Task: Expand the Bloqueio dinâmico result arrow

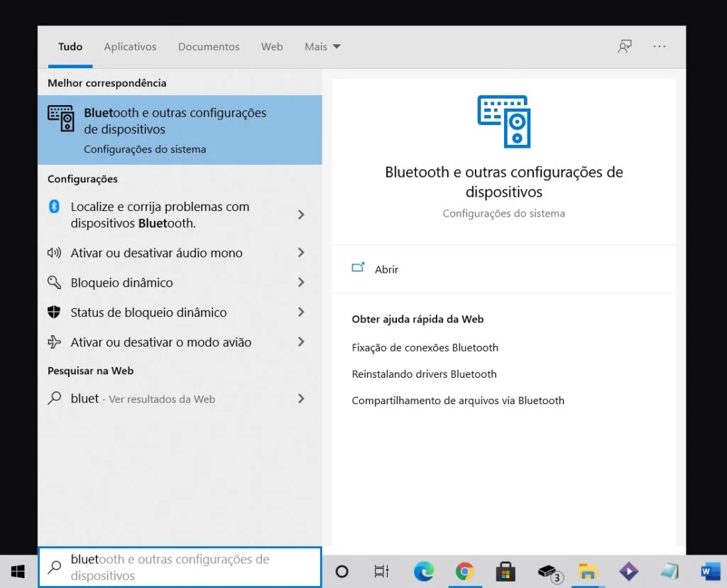Action: click(301, 283)
